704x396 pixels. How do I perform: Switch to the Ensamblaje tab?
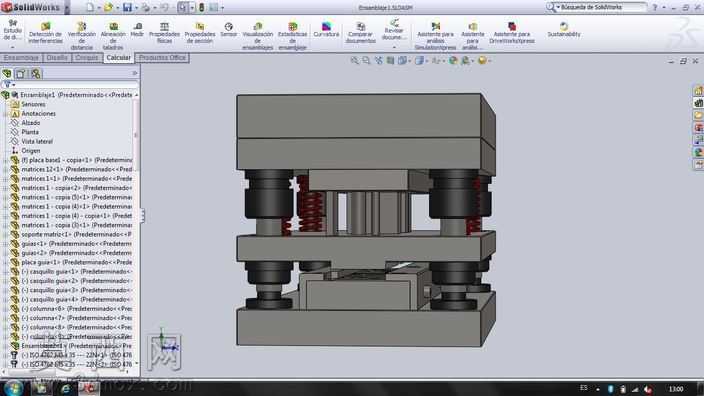(x=21, y=57)
